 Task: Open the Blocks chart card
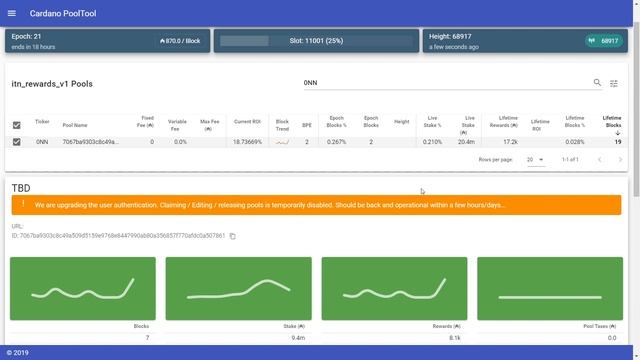pyautogui.click(x=83, y=289)
